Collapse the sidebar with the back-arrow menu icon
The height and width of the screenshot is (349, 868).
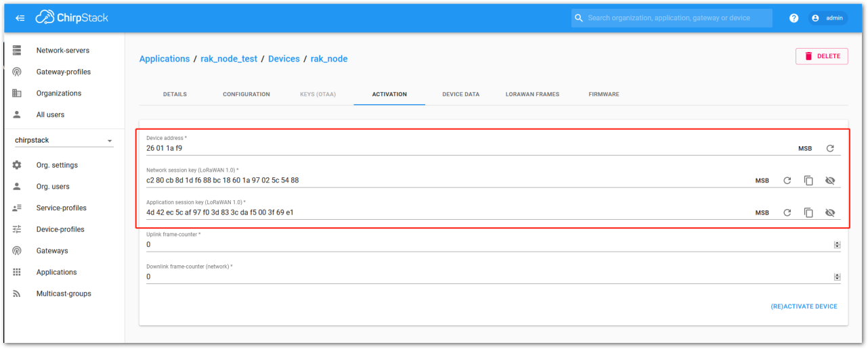pyautogui.click(x=20, y=18)
